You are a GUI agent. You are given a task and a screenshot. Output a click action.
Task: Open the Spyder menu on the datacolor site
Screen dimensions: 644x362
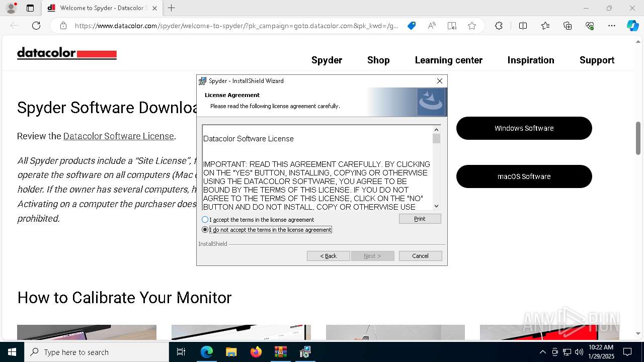[327, 60]
